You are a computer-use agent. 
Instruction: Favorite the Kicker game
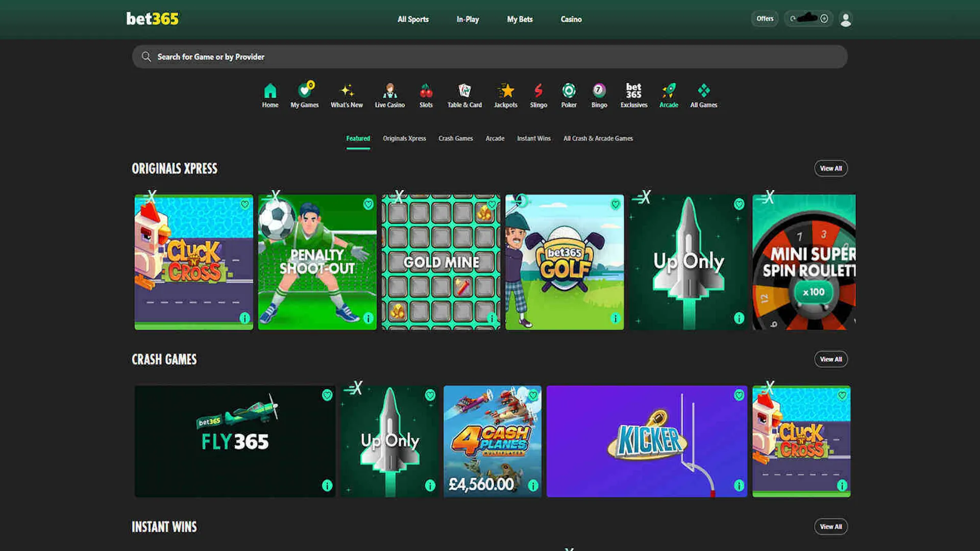pyautogui.click(x=739, y=394)
